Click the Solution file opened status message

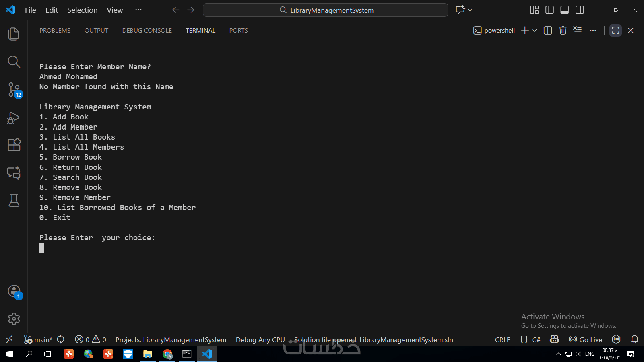374,339
